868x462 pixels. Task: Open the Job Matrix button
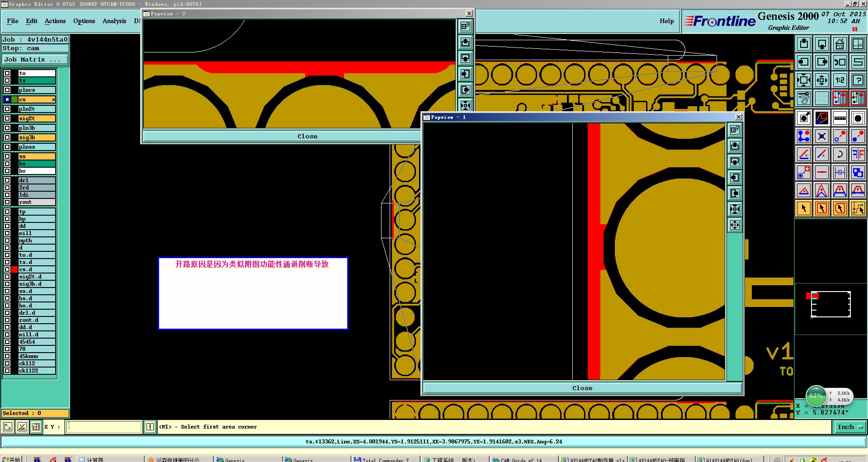[35, 59]
